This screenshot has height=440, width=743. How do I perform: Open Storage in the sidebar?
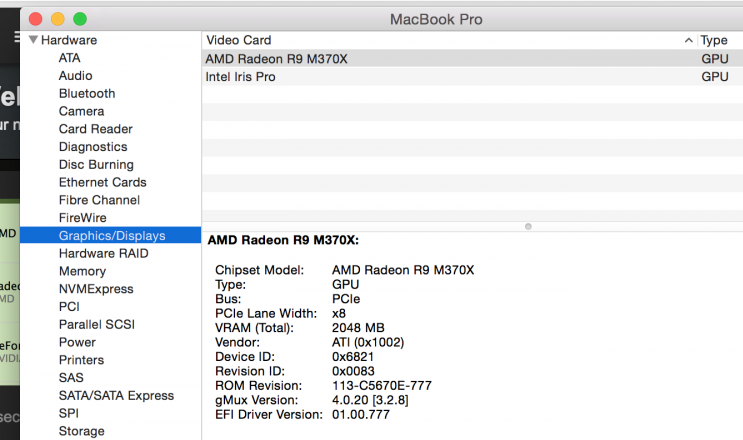pos(82,431)
